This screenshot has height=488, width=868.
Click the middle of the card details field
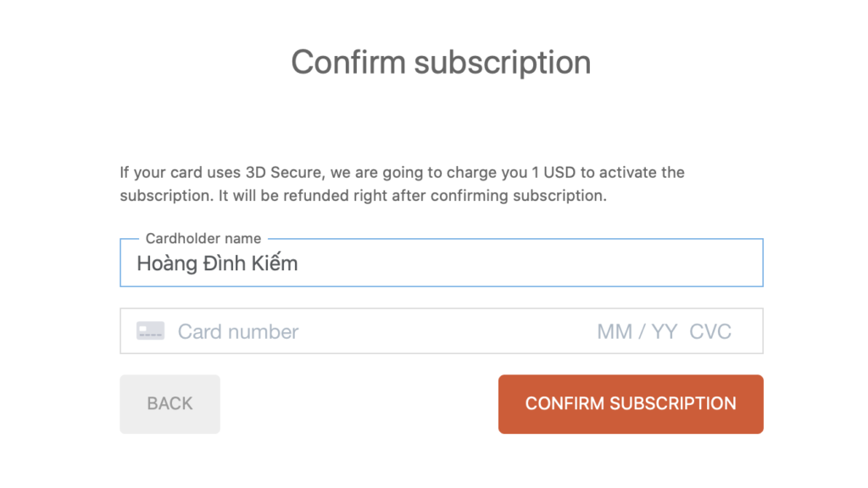[441, 331]
